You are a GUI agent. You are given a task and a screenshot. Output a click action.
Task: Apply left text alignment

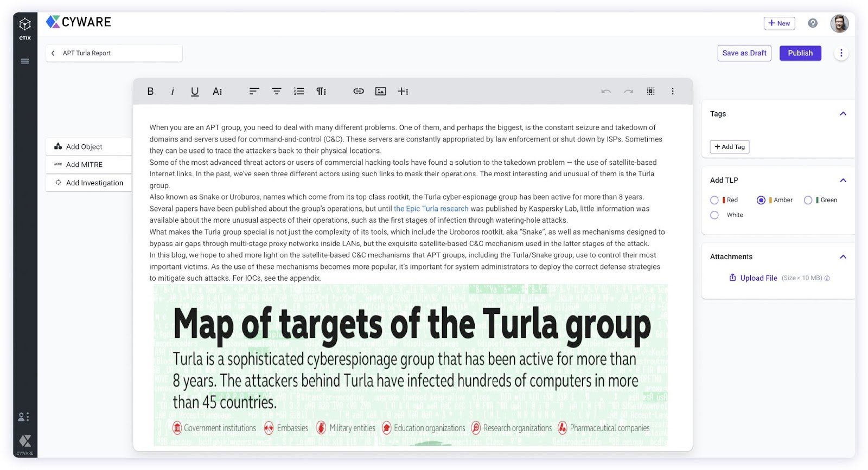pyautogui.click(x=254, y=92)
